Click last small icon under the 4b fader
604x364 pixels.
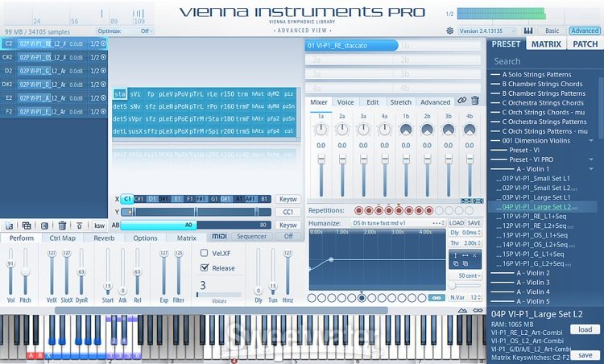tap(478, 201)
